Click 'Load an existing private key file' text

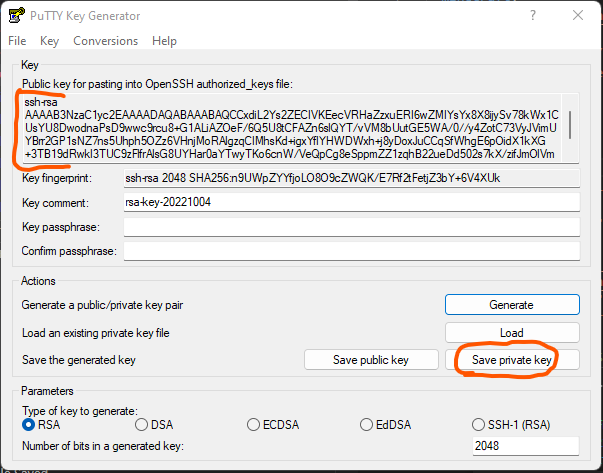coord(95,333)
